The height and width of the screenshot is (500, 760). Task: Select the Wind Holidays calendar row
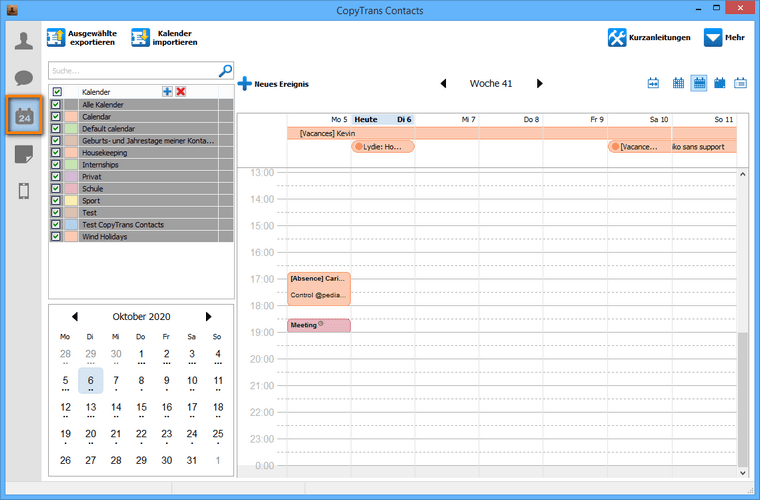[141, 237]
